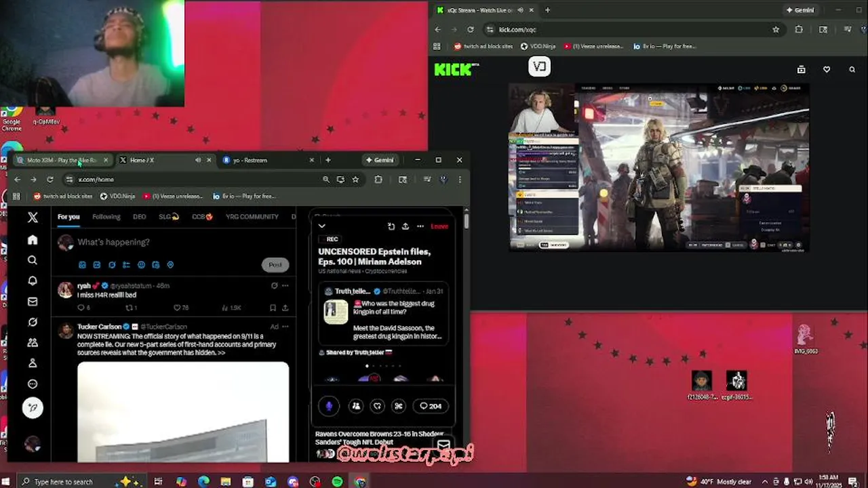Open Spotify from the taskbar
This screenshot has height=488, width=868.
(x=337, y=482)
